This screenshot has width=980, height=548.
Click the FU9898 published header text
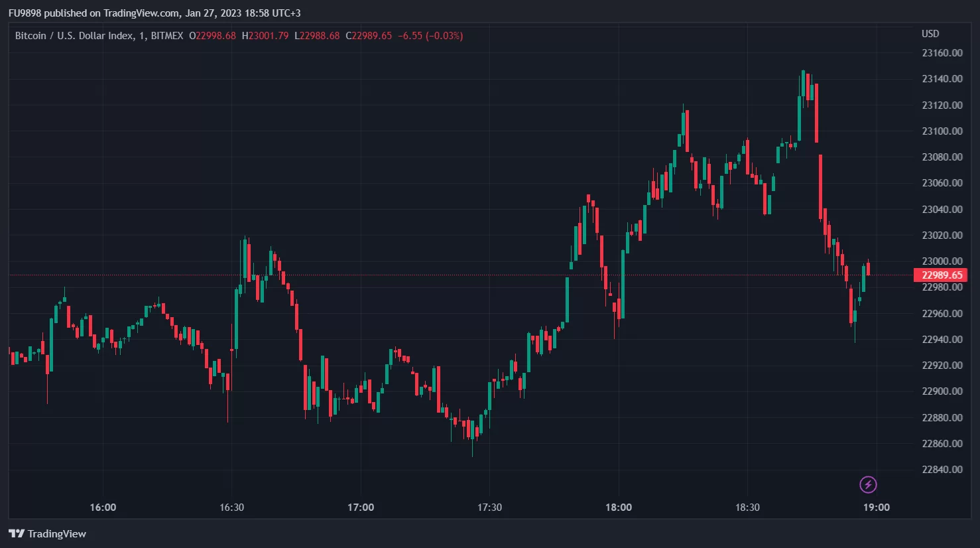[154, 13]
